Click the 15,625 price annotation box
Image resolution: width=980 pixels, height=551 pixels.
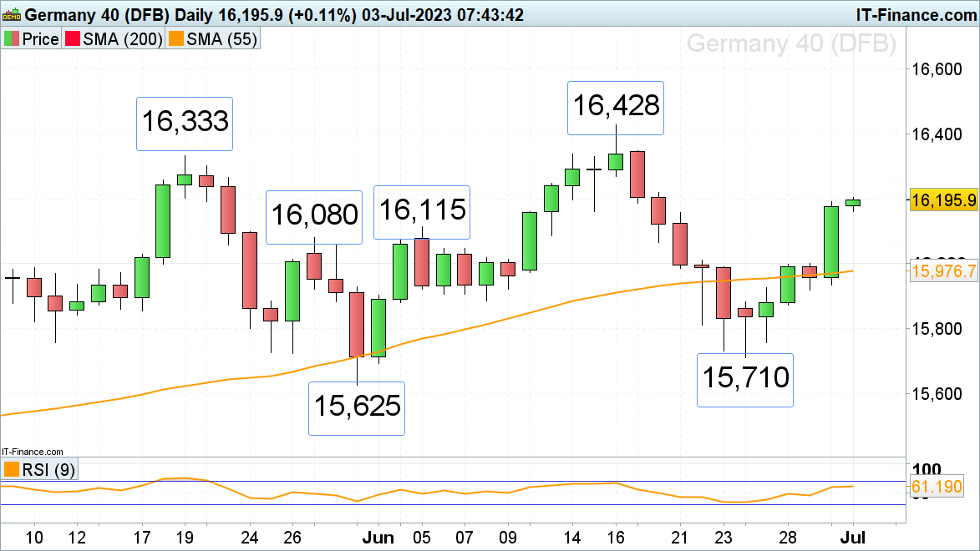coord(357,408)
